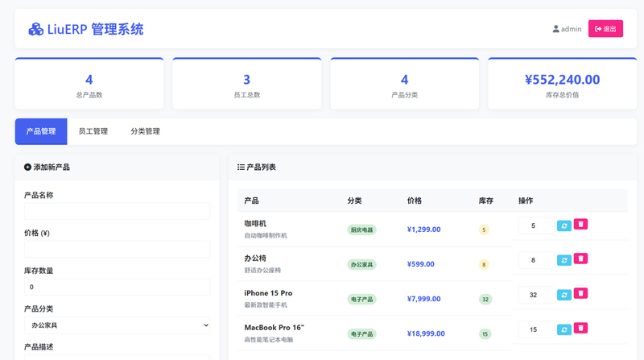
Task: Click the update stock icon for 办公椅
Action: point(563,260)
